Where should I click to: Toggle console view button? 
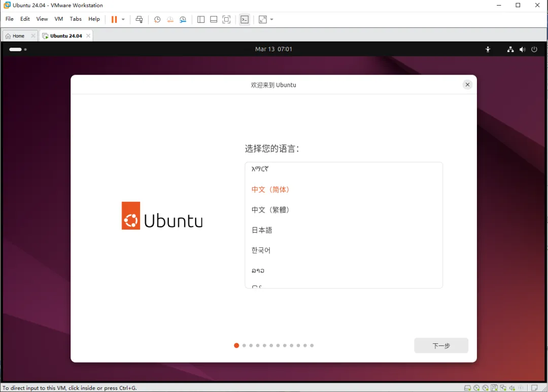(245, 20)
